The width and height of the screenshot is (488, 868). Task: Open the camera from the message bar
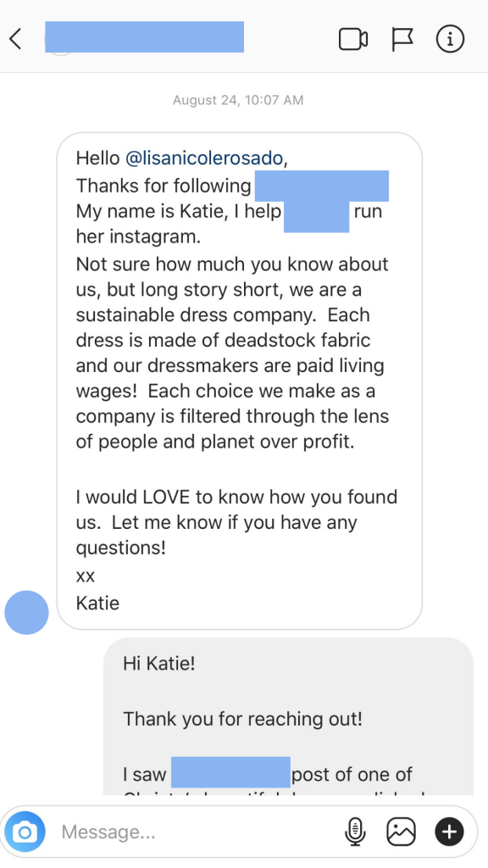[x=25, y=832]
